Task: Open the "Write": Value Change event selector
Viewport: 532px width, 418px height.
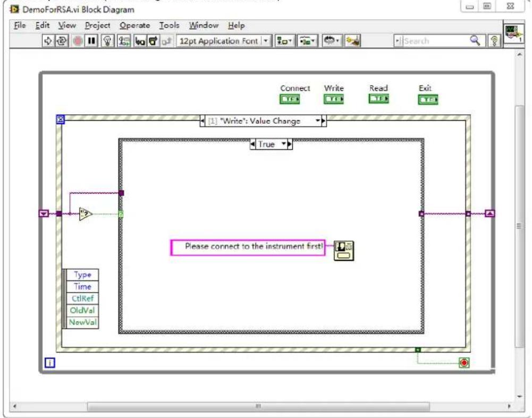Action: tap(263, 121)
